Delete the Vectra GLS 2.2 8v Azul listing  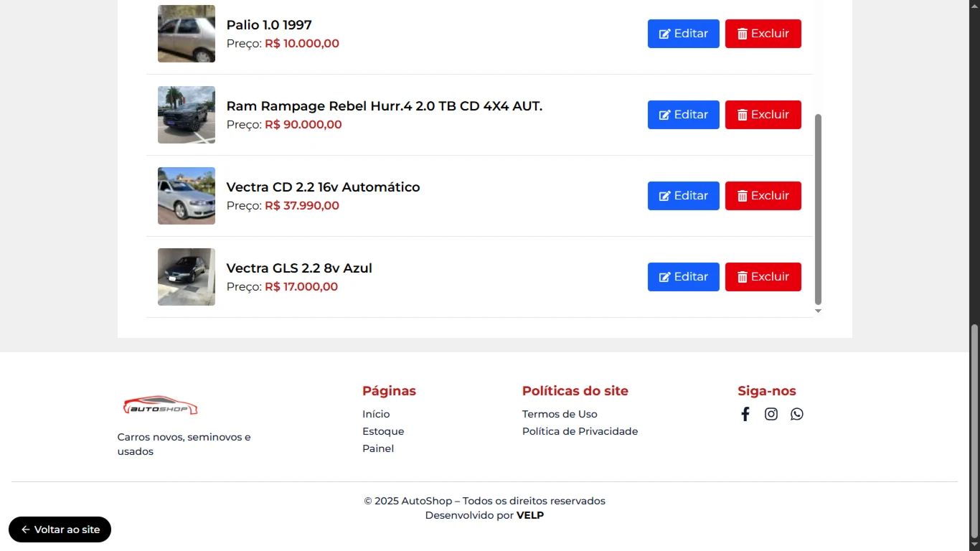[763, 277]
